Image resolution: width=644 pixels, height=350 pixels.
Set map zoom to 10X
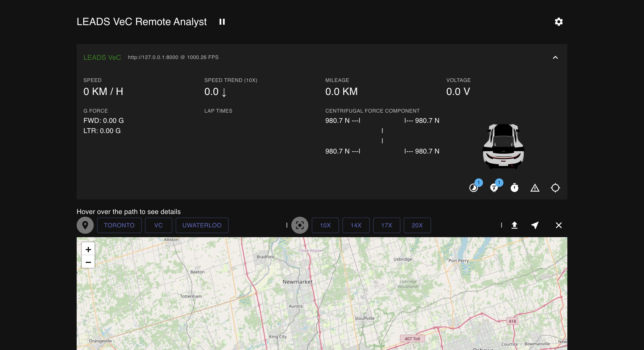pos(325,225)
